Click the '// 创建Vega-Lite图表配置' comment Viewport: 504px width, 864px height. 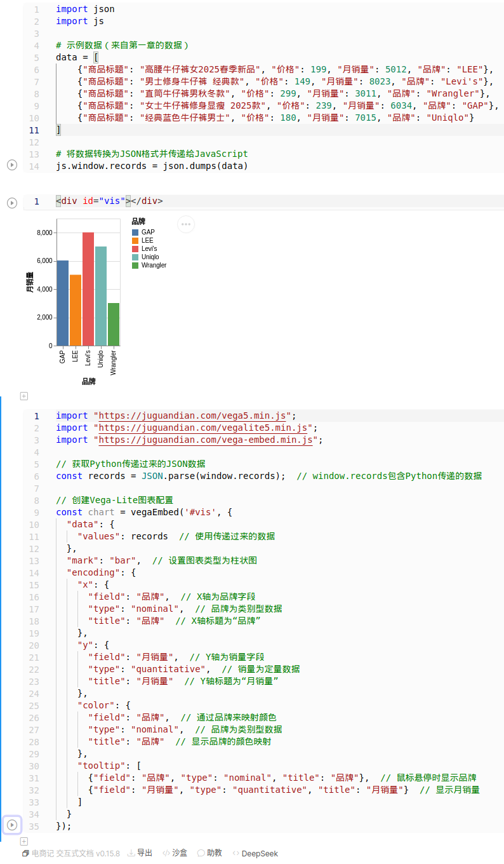(114, 500)
